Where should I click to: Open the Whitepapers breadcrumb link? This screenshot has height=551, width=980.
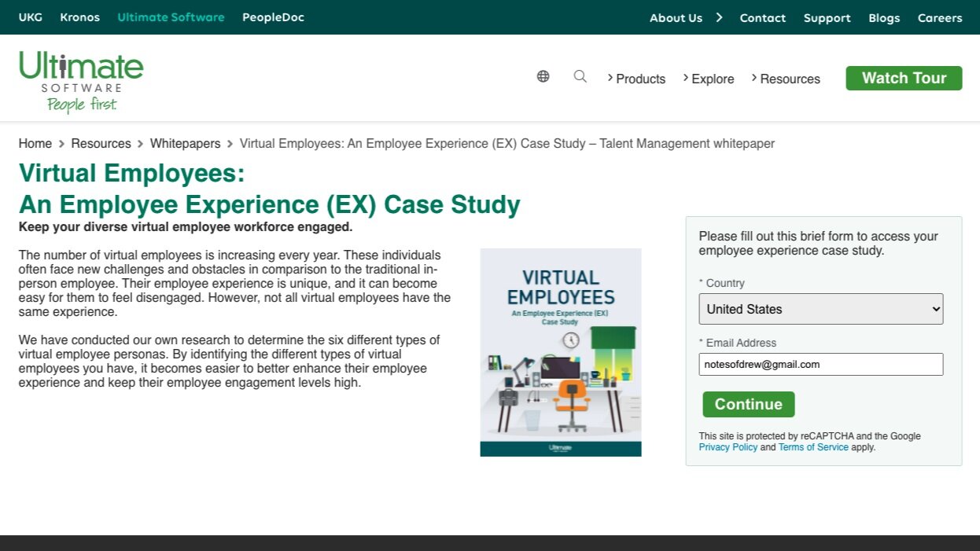point(185,144)
